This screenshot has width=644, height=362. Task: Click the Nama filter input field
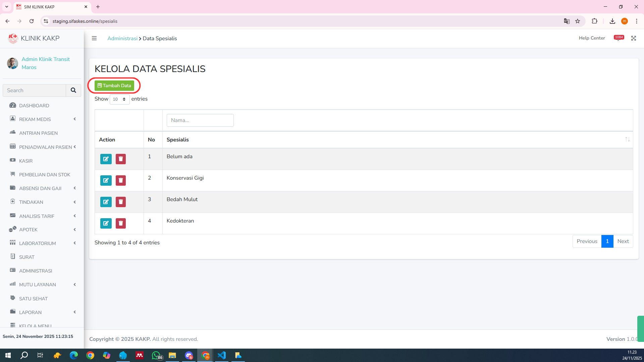[x=200, y=120]
